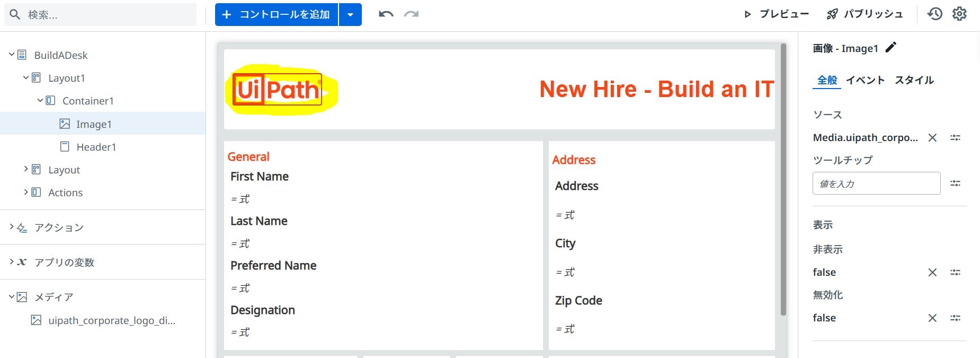Click the undo arrow icon
This screenshot has height=358, width=980.
pyautogui.click(x=386, y=14)
